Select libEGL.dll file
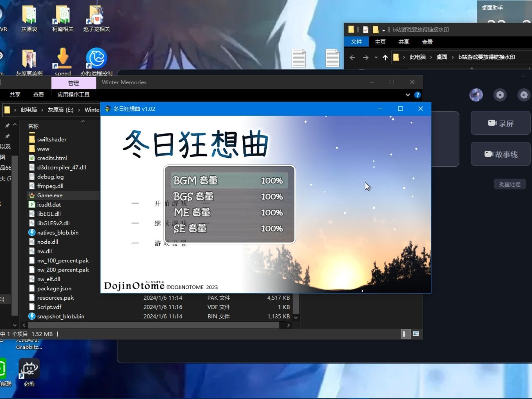Viewport: 532px width, 399px height. 49,214
